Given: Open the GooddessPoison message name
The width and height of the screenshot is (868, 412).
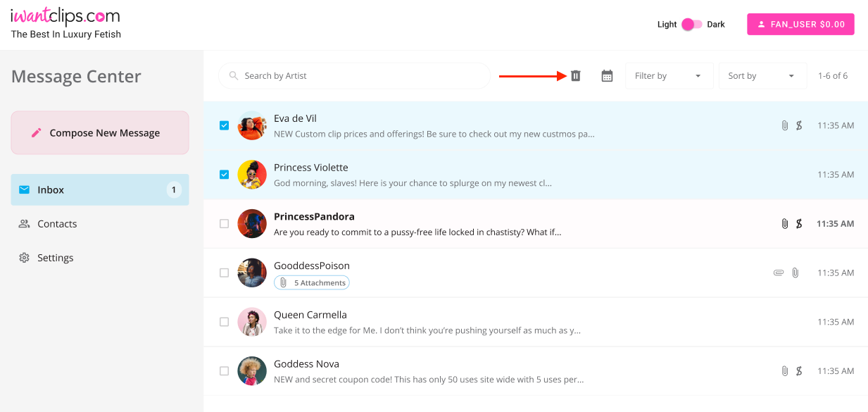Looking at the screenshot, I should click(x=312, y=266).
